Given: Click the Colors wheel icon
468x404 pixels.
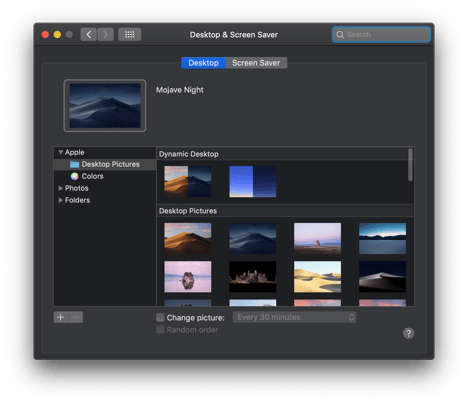Looking at the screenshot, I should tap(74, 176).
